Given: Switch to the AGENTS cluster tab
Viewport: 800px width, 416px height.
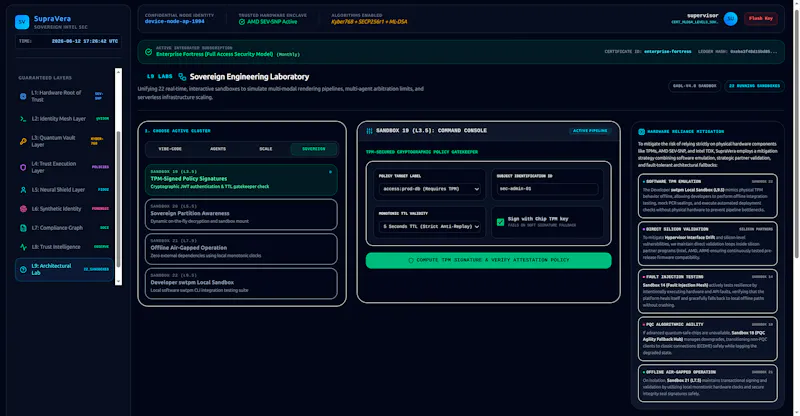Looking at the screenshot, I should click(218, 149).
